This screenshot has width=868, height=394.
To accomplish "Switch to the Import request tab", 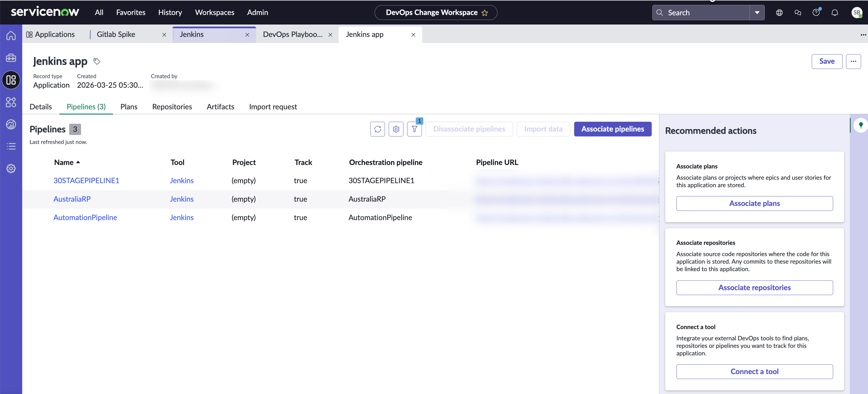I will [x=273, y=107].
